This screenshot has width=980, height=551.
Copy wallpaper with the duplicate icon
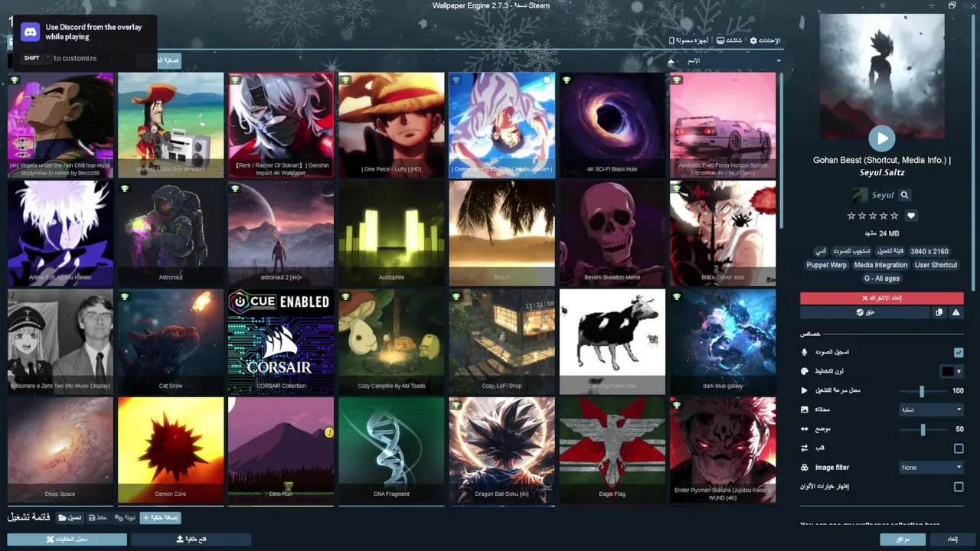939,312
